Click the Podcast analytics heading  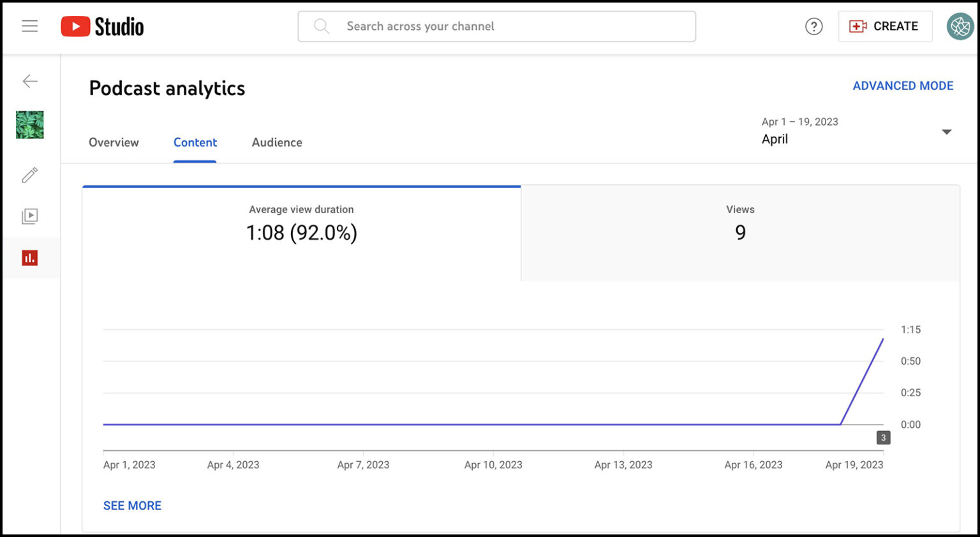[167, 88]
